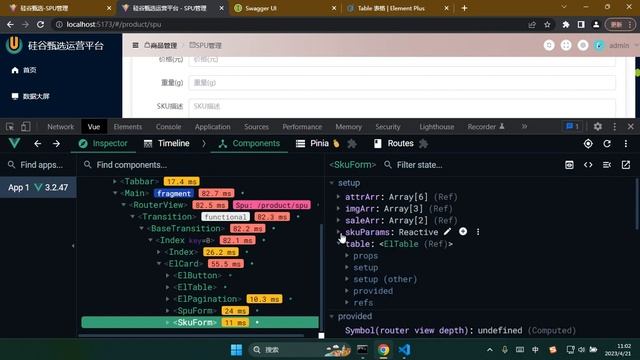The image size is (640, 360).
Task: Open the Vue devtools Timeline tab
Action: pyautogui.click(x=167, y=144)
